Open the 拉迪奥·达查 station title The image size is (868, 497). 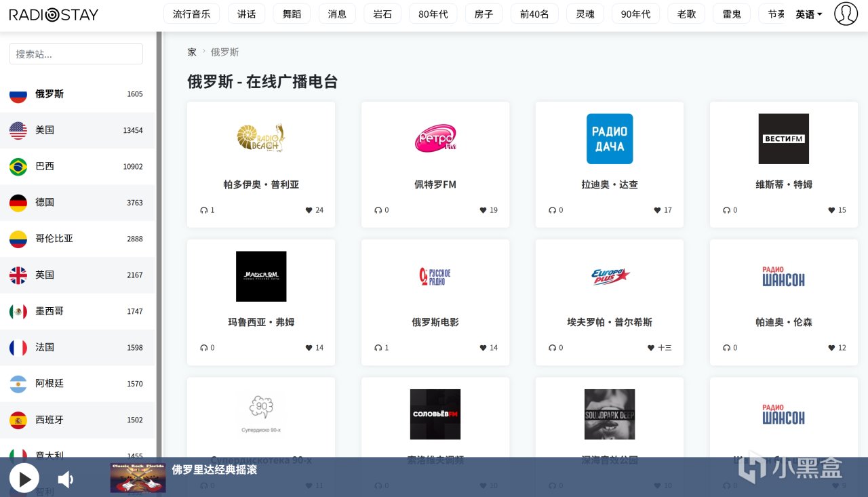click(x=610, y=184)
